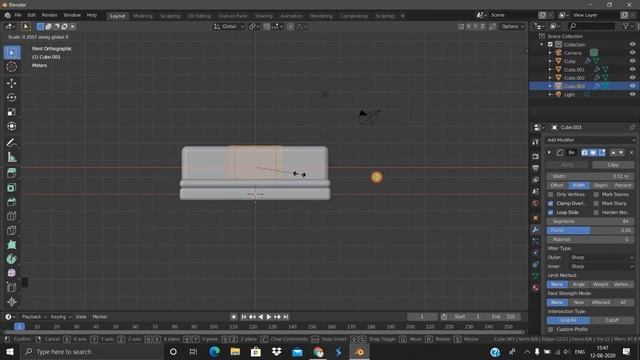The image size is (640, 360).
Task: Hide the Light with its eye icon
Action: coord(632,94)
